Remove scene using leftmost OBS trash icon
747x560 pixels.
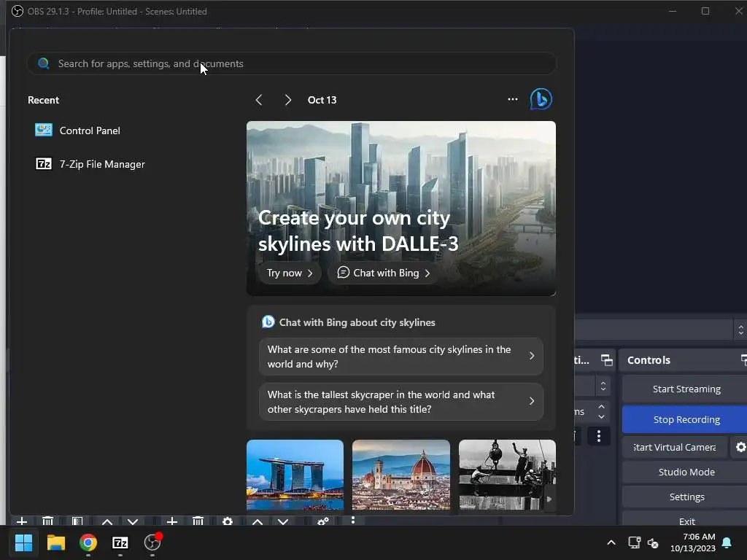point(47,521)
